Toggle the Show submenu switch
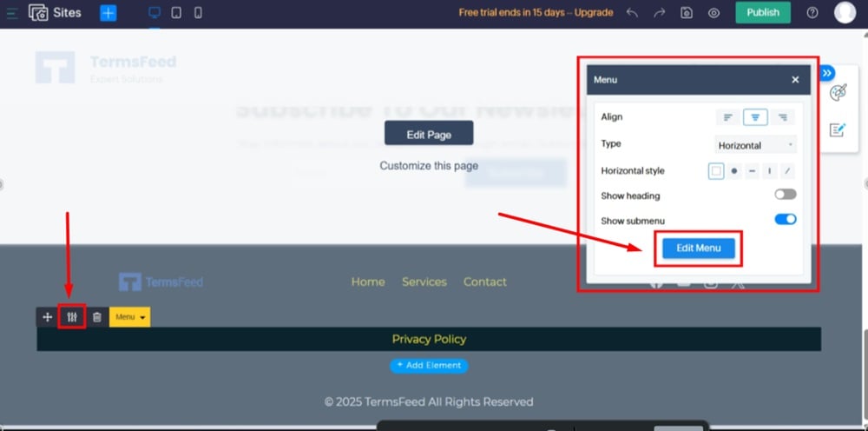Screen dimensions: 868x431 tap(786, 219)
